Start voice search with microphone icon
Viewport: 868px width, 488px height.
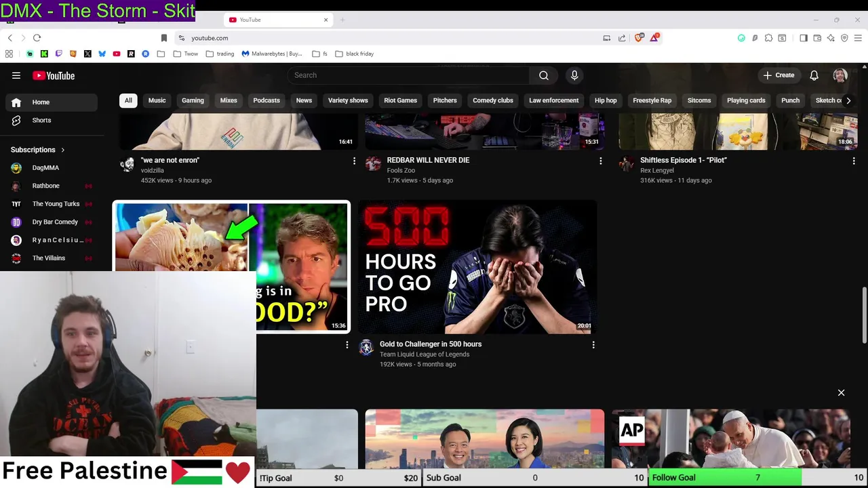pos(574,75)
